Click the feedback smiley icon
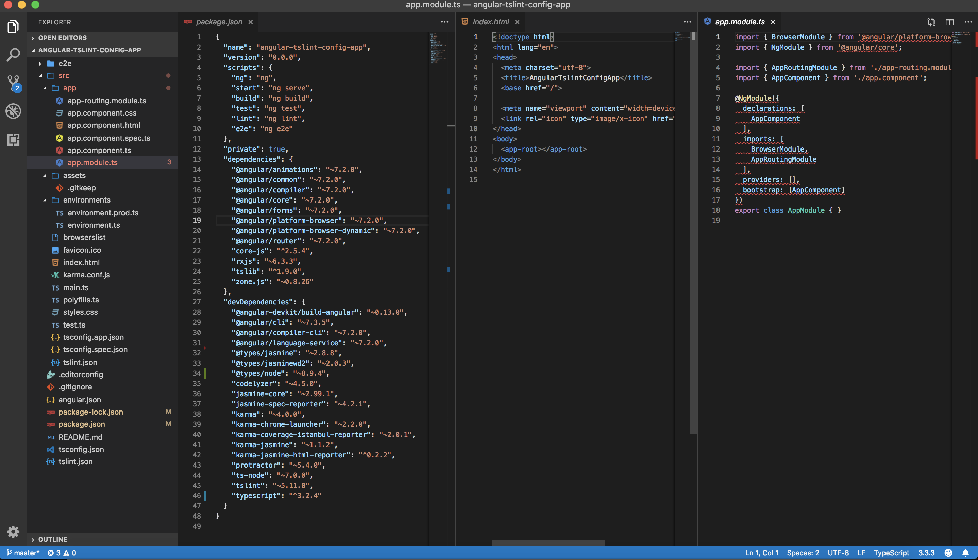 (x=948, y=553)
